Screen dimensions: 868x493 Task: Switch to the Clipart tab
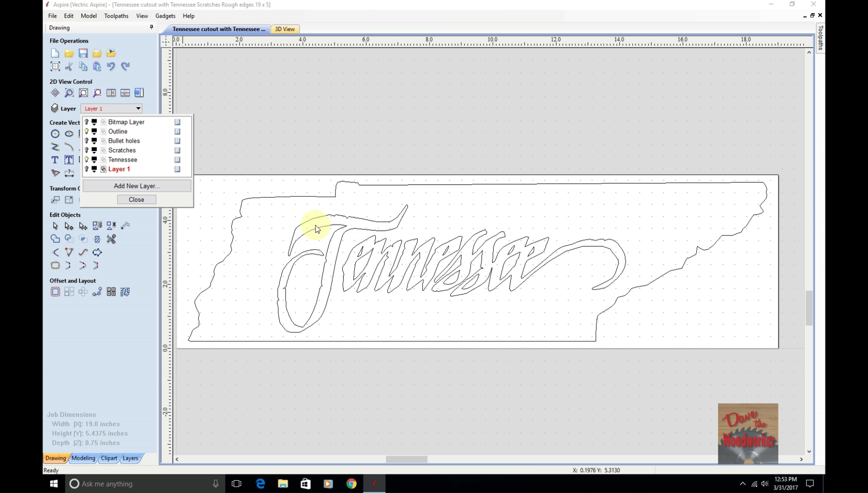pyautogui.click(x=109, y=458)
